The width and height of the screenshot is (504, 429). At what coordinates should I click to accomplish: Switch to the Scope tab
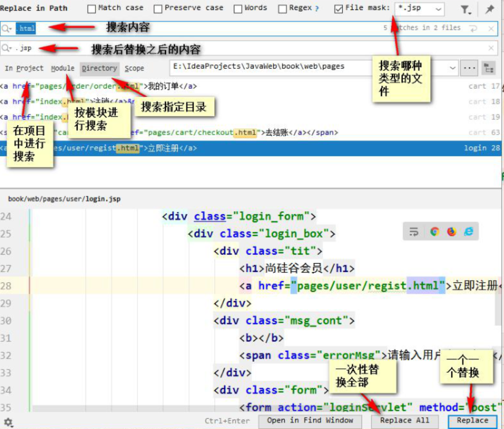click(x=134, y=68)
